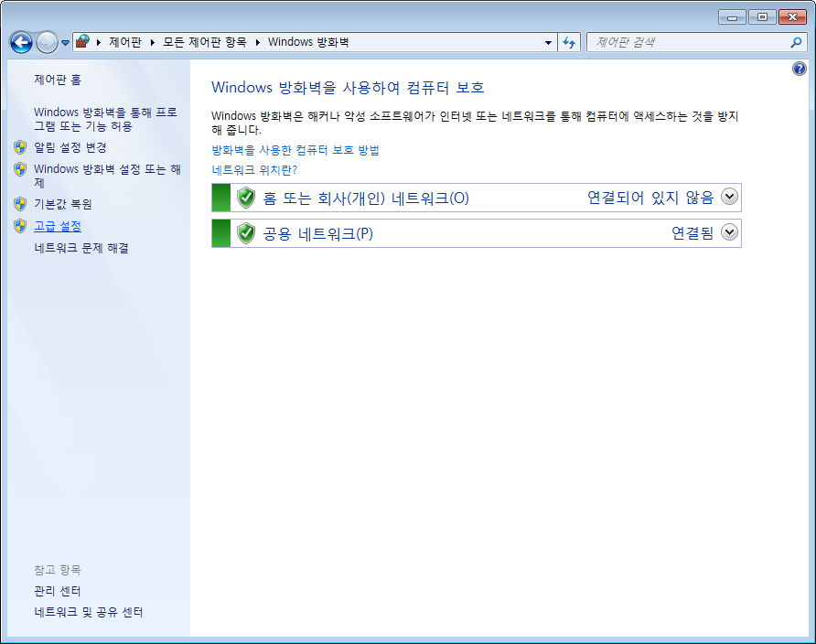Image resolution: width=816 pixels, height=644 pixels.
Task: Minimize the Windows 방화벽 window
Action: pyautogui.click(x=732, y=17)
